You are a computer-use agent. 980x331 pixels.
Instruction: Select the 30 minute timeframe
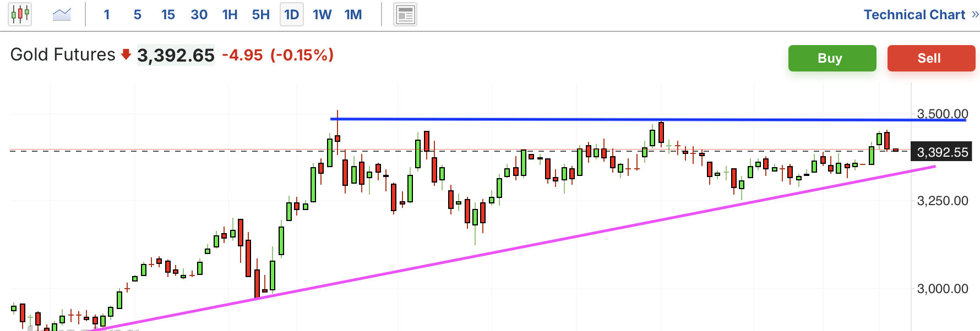199,15
